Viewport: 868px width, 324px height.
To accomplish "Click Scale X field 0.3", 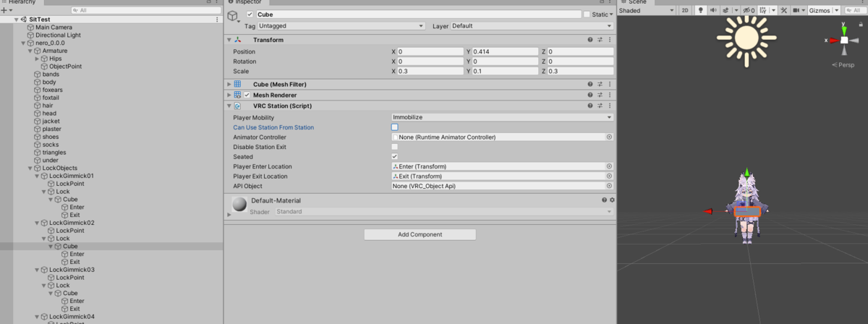I will 430,71.
